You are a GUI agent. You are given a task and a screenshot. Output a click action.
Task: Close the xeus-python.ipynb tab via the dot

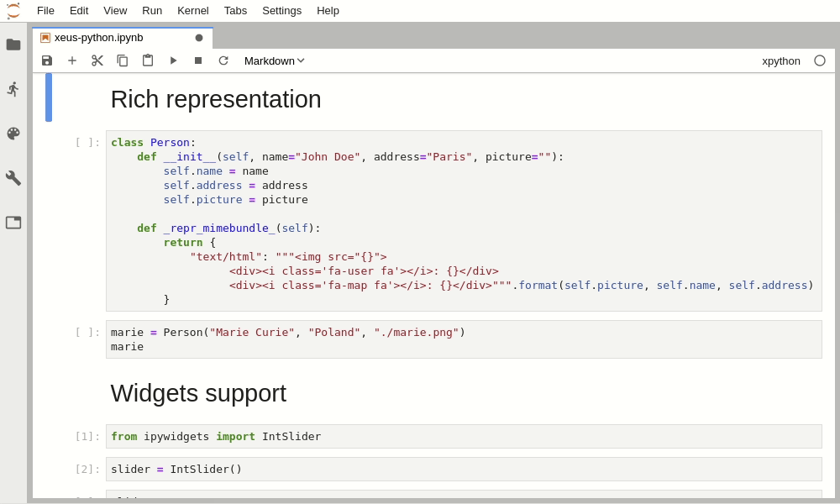pos(199,38)
